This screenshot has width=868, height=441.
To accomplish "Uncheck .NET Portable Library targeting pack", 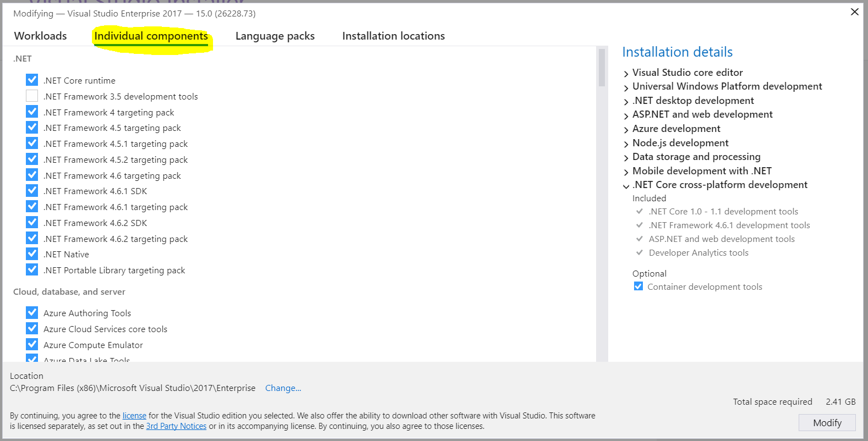I will click(31, 269).
